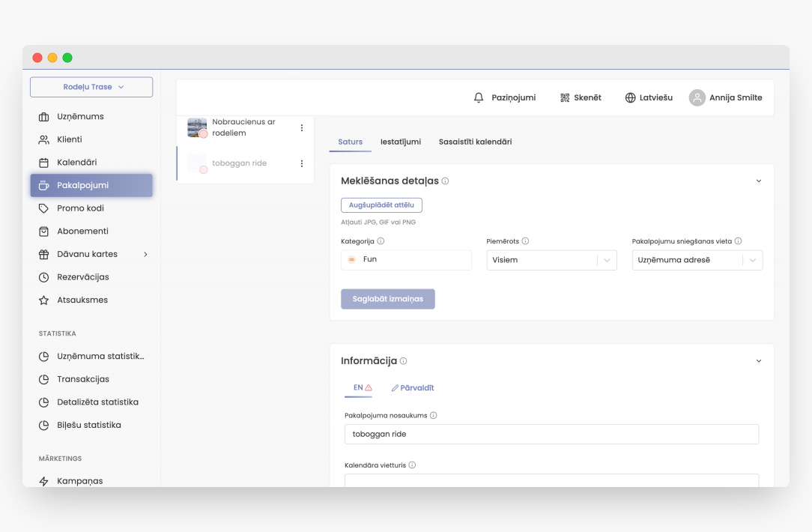The width and height of the screenshot is (812, 532).
Task: Collapse the Informācija section
Action: (758, 361)
